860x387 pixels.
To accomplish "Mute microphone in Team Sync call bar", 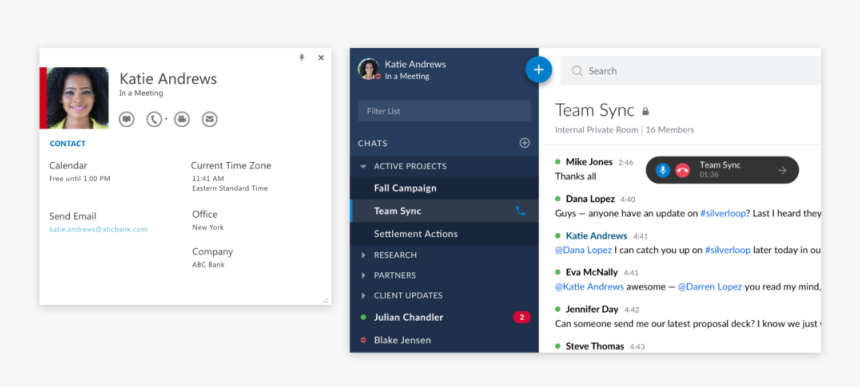I will 663,170.
